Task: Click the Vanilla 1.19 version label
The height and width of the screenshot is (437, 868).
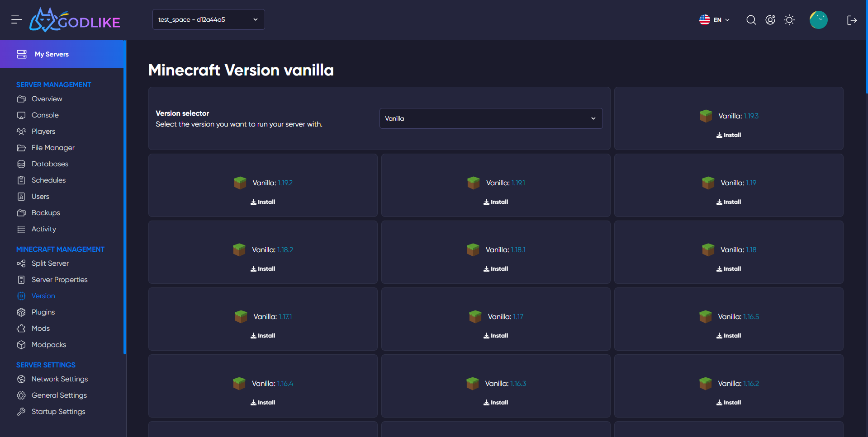Action: 738,183
